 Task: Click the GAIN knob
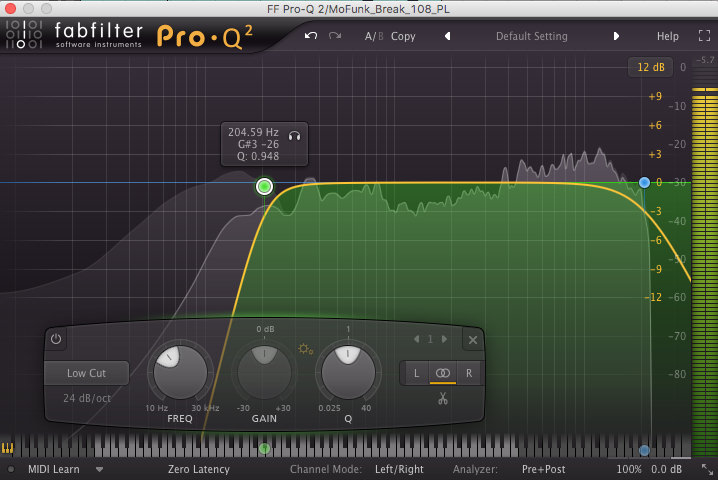click(264, 372)
